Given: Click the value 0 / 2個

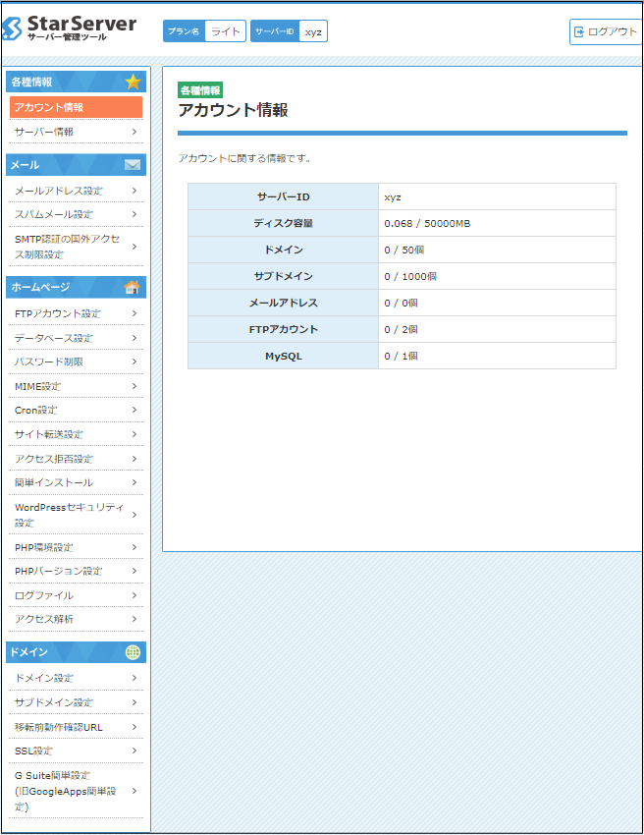Looking at the screenshot, I should pos(401,330).
